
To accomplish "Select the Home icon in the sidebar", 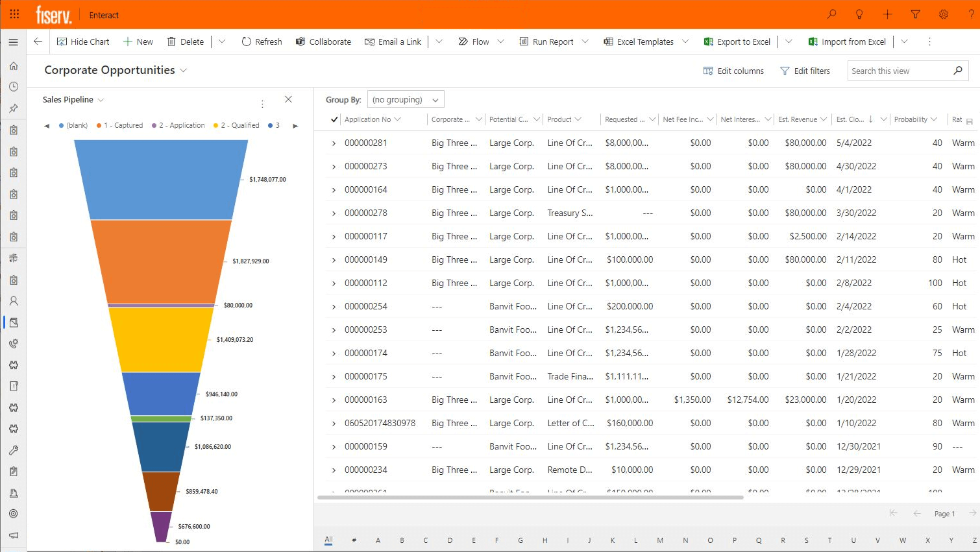I will 13,66.
